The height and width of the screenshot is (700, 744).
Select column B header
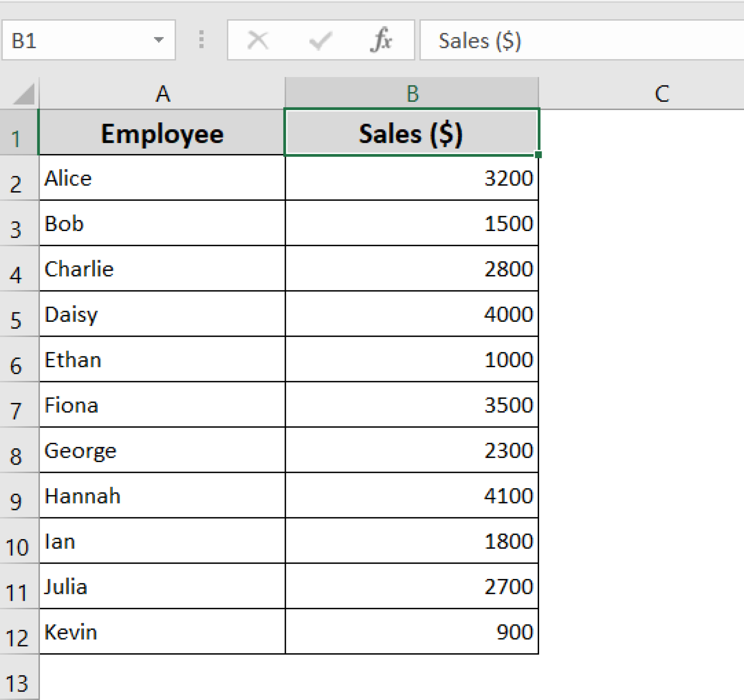point(412,94)
